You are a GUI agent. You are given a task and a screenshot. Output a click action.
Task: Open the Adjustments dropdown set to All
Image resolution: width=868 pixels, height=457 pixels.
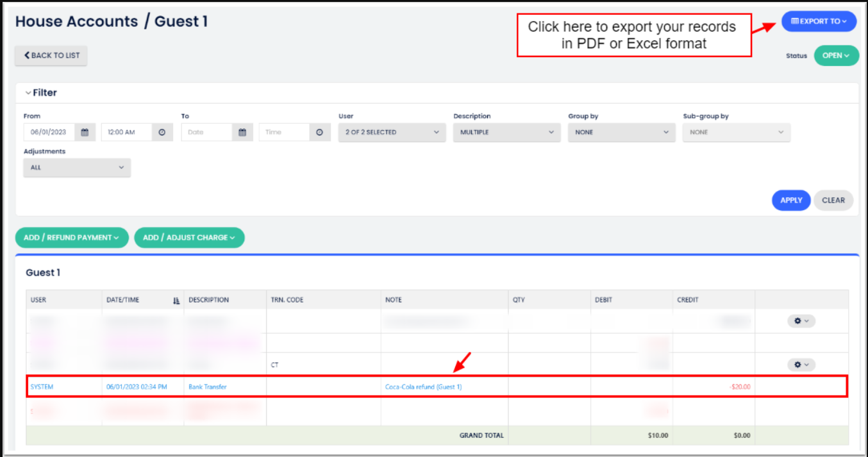coord(77,167)
